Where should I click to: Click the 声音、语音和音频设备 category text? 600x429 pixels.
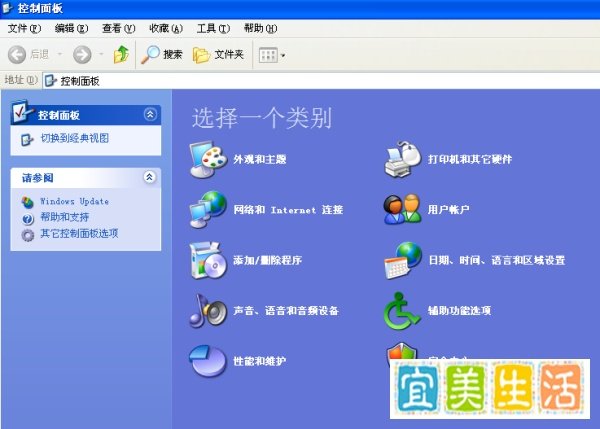pyautogui.click(x=286, y=310)
